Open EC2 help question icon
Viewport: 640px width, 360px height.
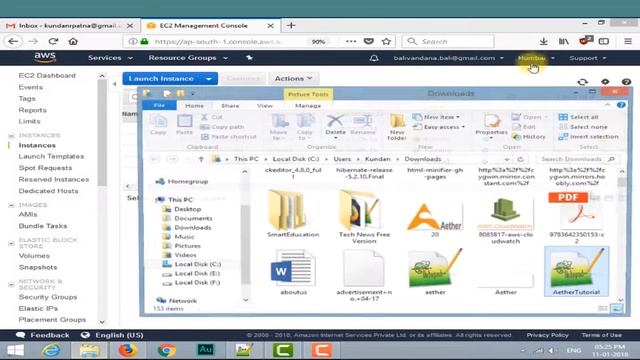[x=626, y=82]
